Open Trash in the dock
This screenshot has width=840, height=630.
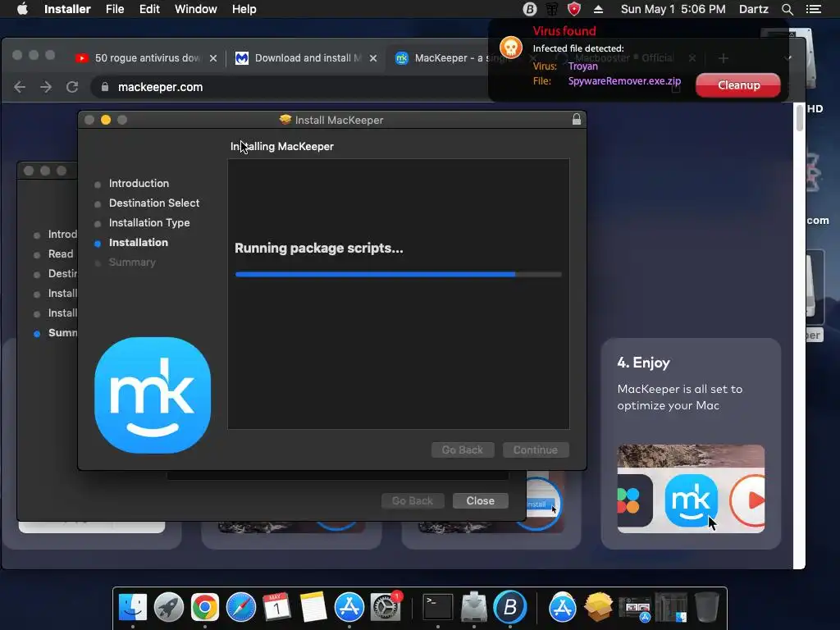706,607
